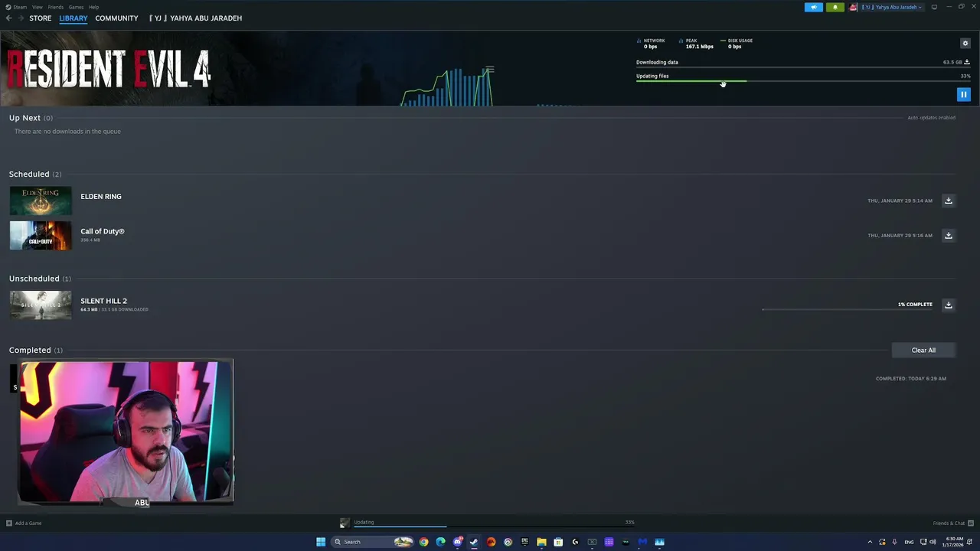The height and width of the screenshot is (551, 980).
Task: Download ELDEN RING update now icon
Action: pos(948,201)
